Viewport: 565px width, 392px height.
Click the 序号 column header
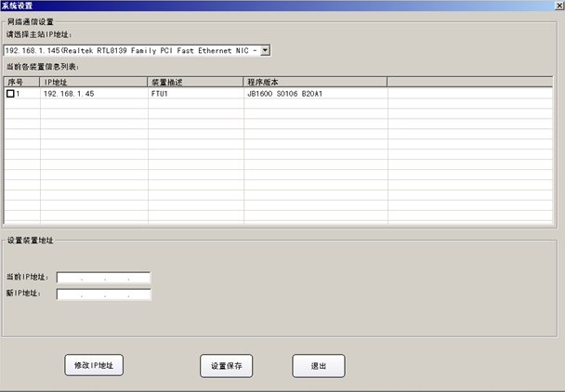point(20,82)
